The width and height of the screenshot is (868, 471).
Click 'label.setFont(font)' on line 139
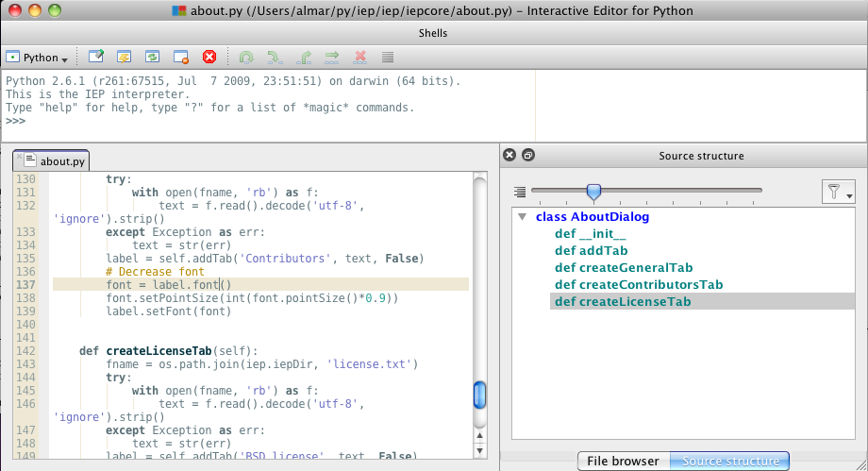coord(169,311)
